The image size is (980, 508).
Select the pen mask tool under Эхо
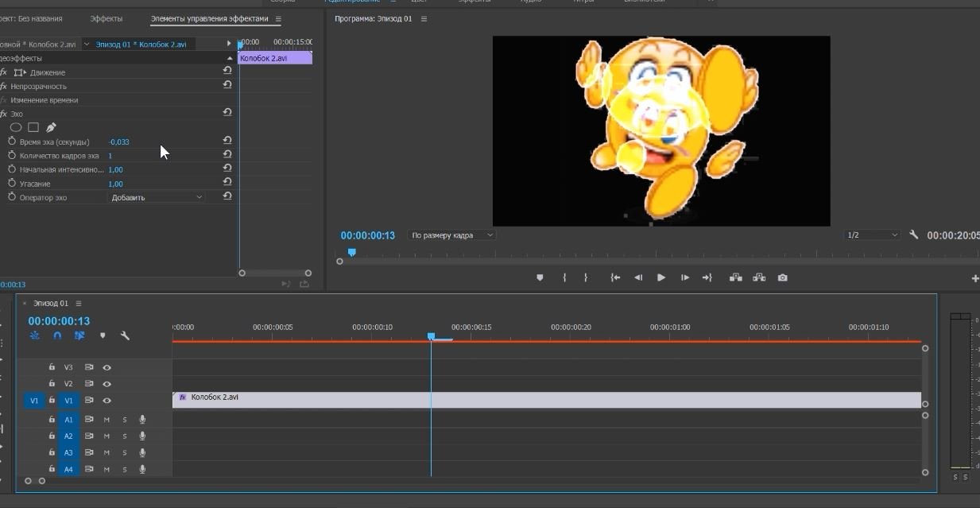tap(51, 127)
